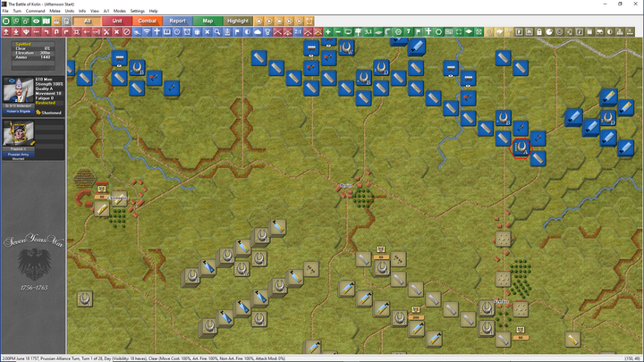The image size is (644, 362).
Task: Click the orange portrait icon
Action: (56, 21)
